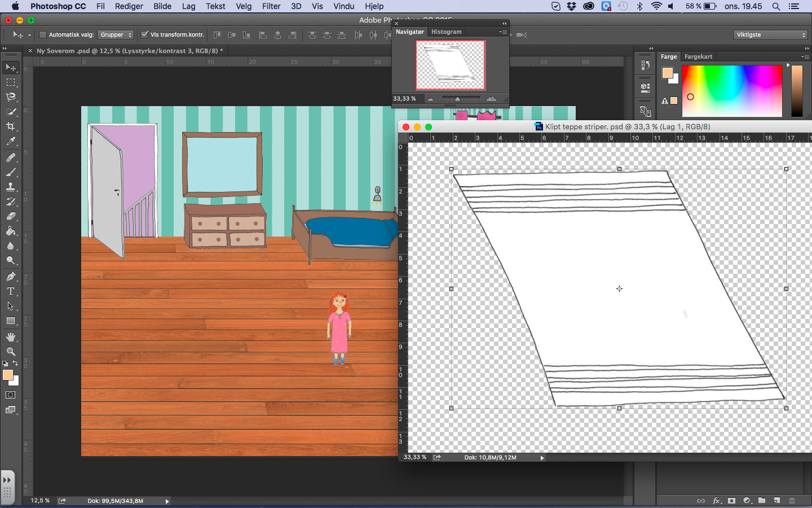Enable the Automatisk valg checkbox
Screen dimensions: 812x508
coord(42,35)
